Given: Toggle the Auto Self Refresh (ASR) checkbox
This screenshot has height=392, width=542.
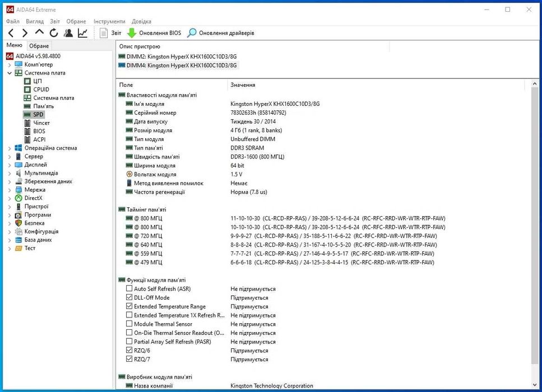Looking at the screenshot, I should [129, 288].
